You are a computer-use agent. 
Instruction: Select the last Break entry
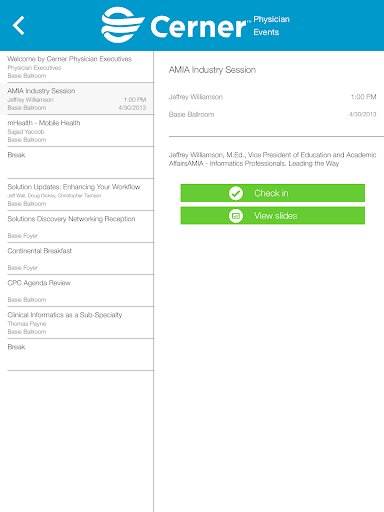(x=77, y=355)
